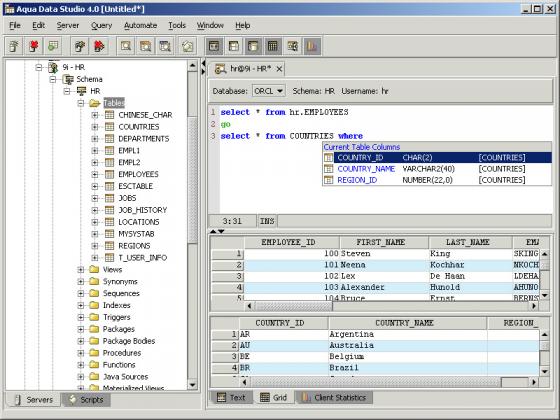Click in the SQL editor on line 1

coord(386,112)
